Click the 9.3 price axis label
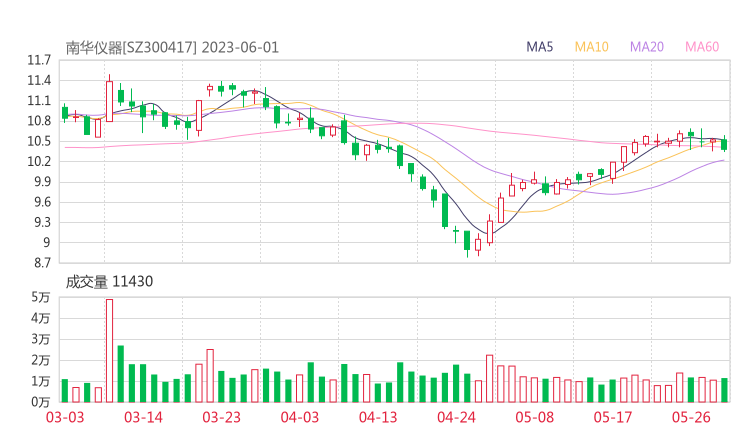The width and height of the screenshot is (740, 440). tap(42, 222)
